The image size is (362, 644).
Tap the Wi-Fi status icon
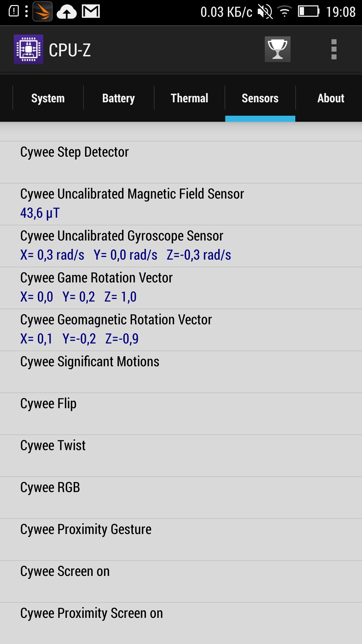(x=285, y=12)
